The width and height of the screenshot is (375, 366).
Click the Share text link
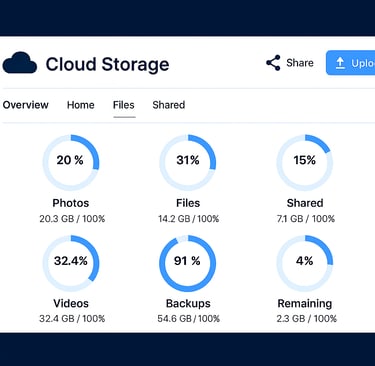point(300,63)
